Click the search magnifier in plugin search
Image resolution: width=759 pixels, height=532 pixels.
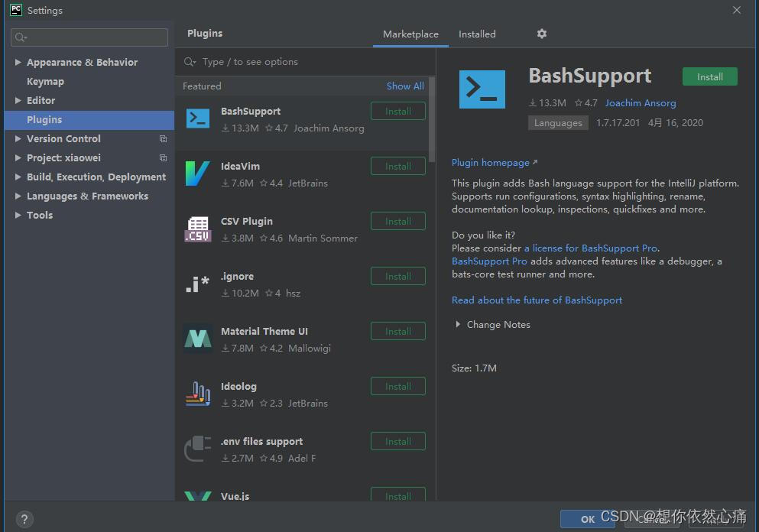(x=190, y=62)
